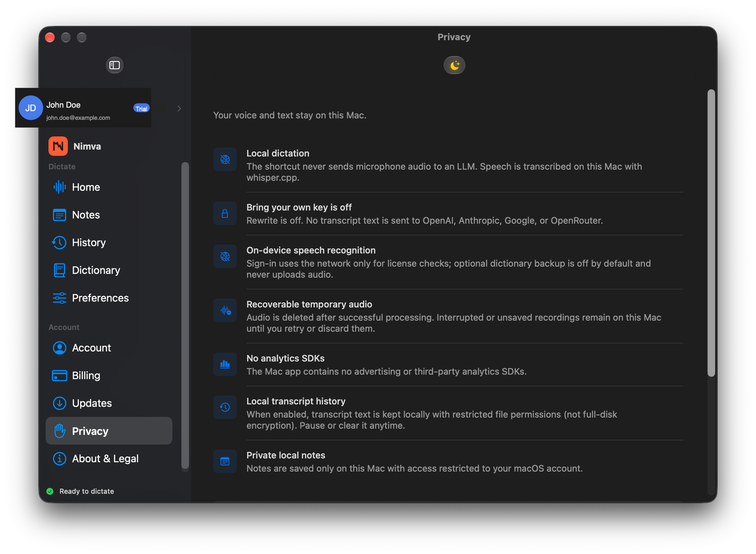Click the sidebar vertical scrollbar
This screenshot has width=756, height=554.
185,315
